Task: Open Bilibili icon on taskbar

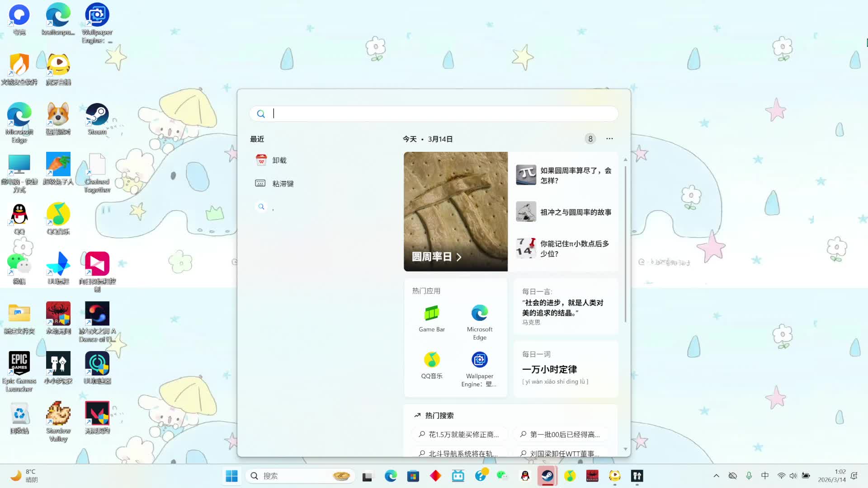Action: click(x=458, y=476)
